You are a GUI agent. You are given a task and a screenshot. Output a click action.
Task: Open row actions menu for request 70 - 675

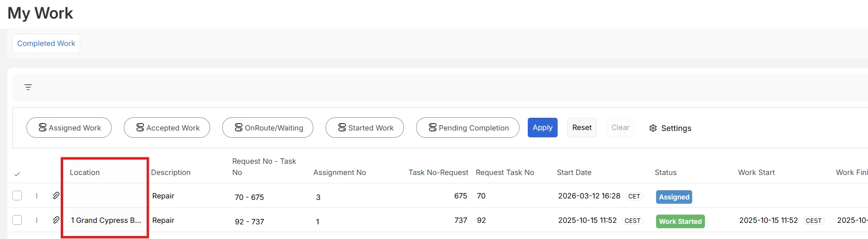pyautogui.click(x=37, y=196)
